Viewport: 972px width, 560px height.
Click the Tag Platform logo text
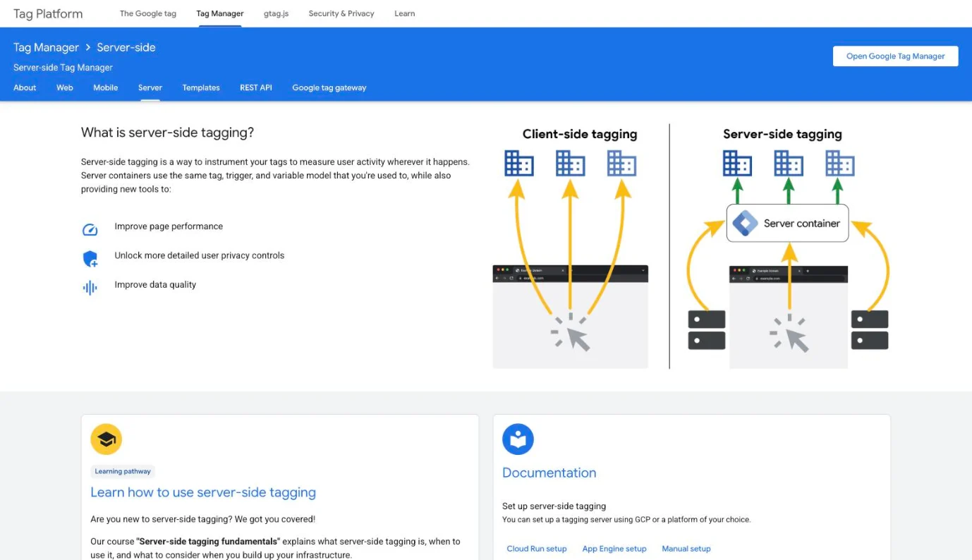click(48, 13)
